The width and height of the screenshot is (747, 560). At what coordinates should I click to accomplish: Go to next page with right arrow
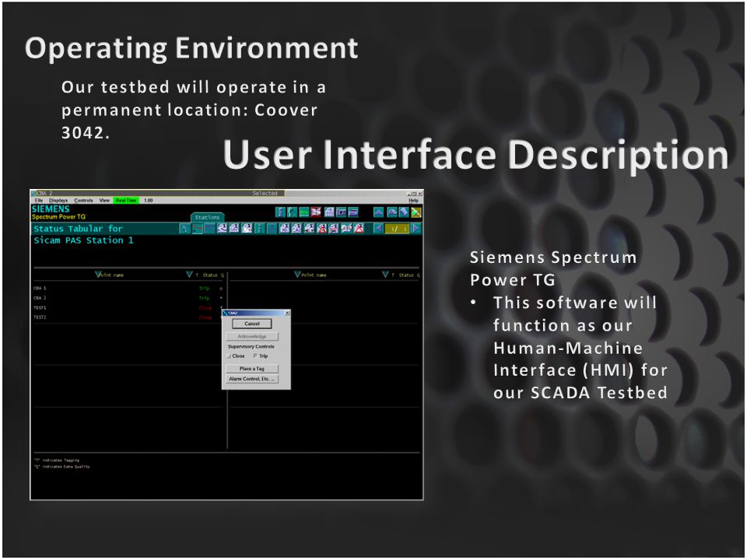[416, 228]
